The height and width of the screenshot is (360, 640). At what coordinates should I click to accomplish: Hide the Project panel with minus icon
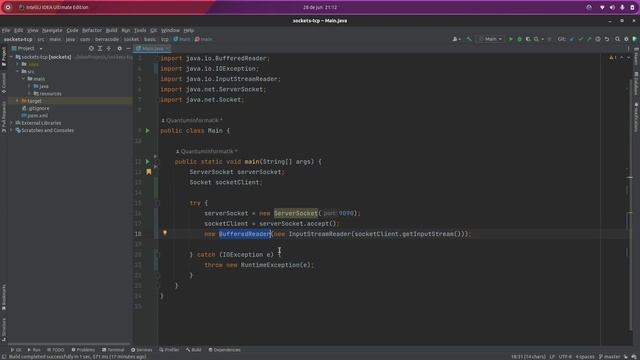(x=128, y=49)
